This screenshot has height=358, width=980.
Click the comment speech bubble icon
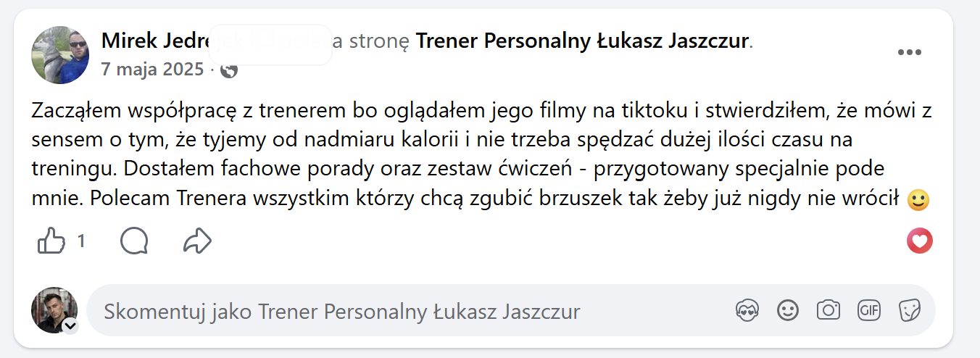tap(135, 241)
